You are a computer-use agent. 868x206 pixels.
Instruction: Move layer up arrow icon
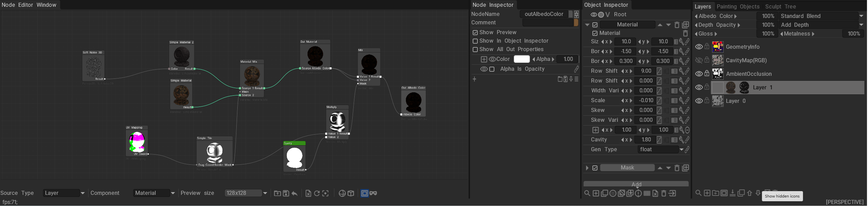point(750,193)
